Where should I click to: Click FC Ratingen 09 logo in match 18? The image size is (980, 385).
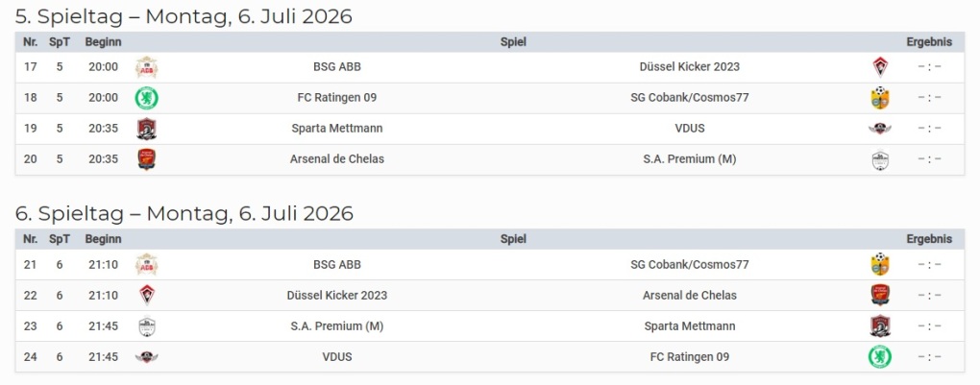click(x=147, y=98)
